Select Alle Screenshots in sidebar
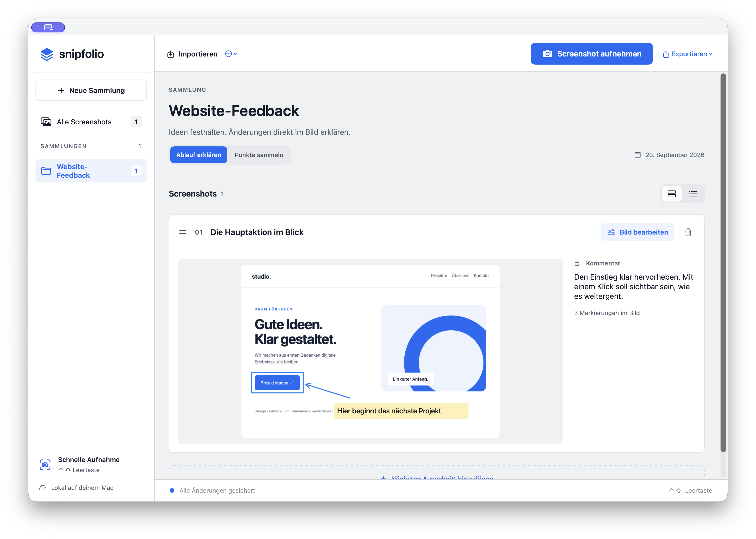Screen dimensions: 756x539 pyautogui.click(x=91, y=122)
